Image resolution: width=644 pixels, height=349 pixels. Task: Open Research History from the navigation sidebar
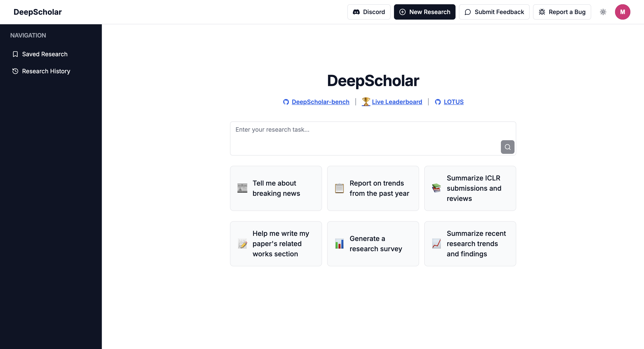(46, 71)
